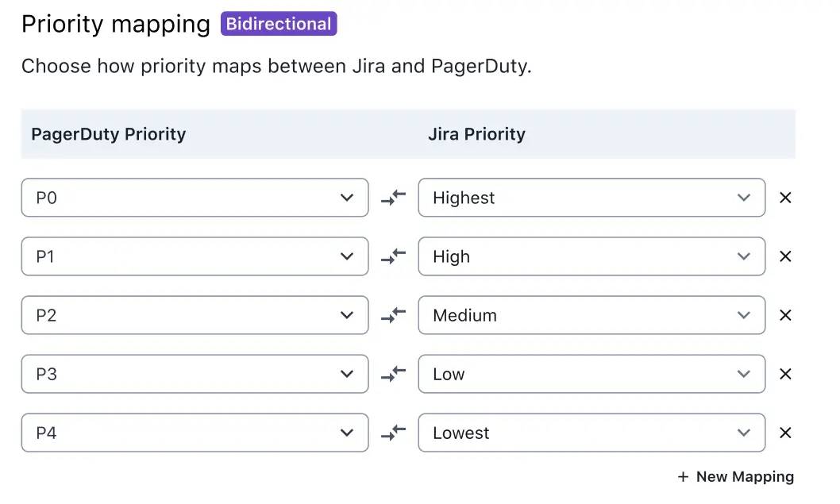Screen dimensions: 840x504
Task: Open the Jira Lowest priority dropdown
Action: (591, 433)
